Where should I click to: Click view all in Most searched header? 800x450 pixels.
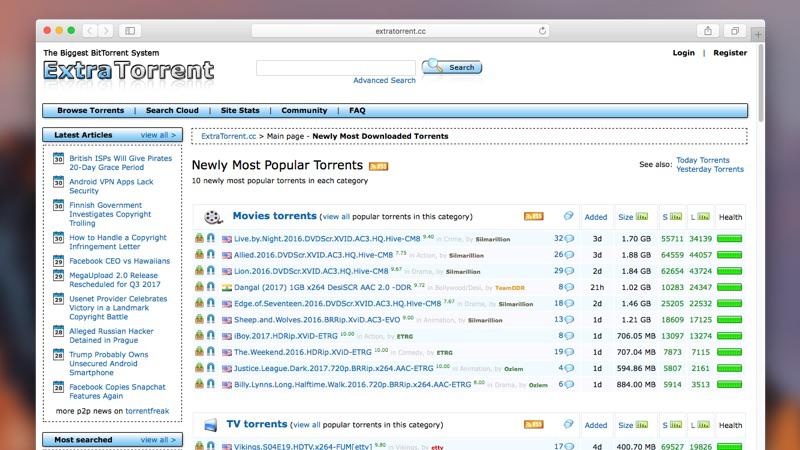pyautogui.click(x=158, y=440)
